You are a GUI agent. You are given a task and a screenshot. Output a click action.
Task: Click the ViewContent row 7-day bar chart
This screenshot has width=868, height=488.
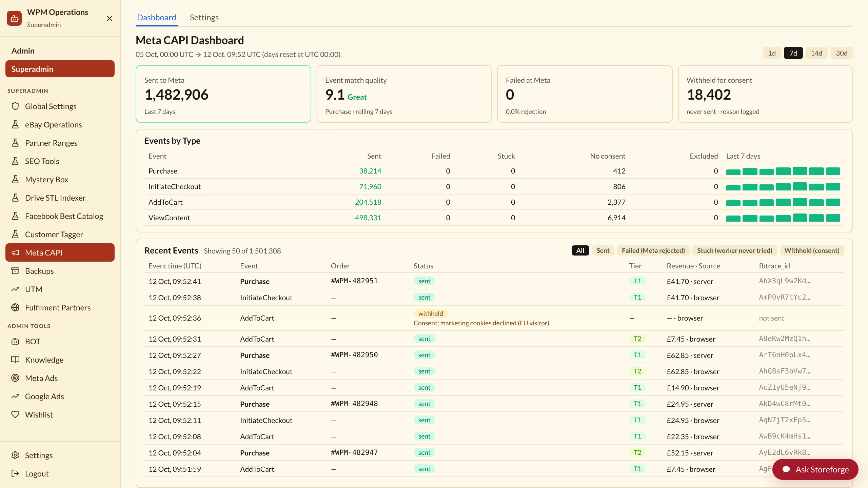point(783,218)
